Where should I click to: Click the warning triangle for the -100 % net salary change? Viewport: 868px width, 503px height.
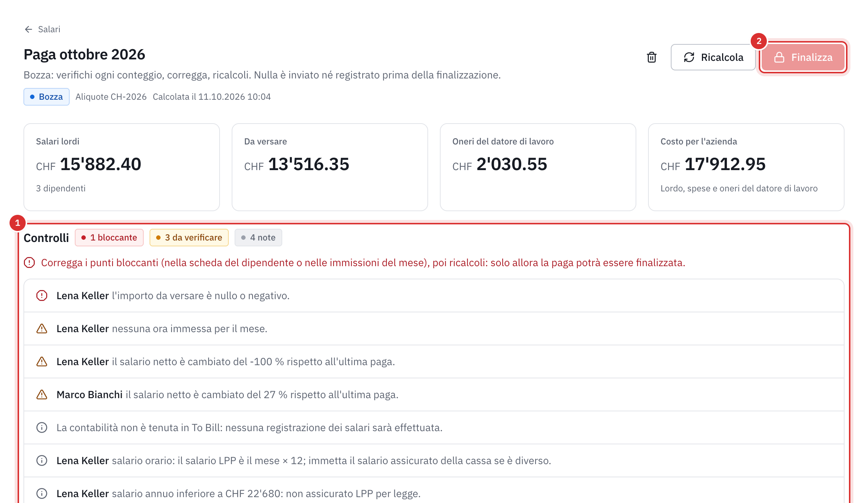point(42,361)
